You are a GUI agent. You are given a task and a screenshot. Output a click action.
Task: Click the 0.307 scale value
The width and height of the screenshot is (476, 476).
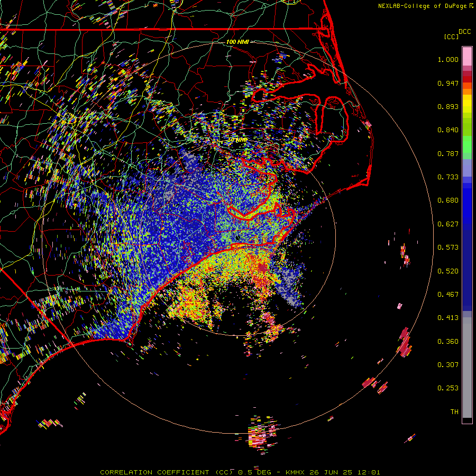[x=448, y=365]
